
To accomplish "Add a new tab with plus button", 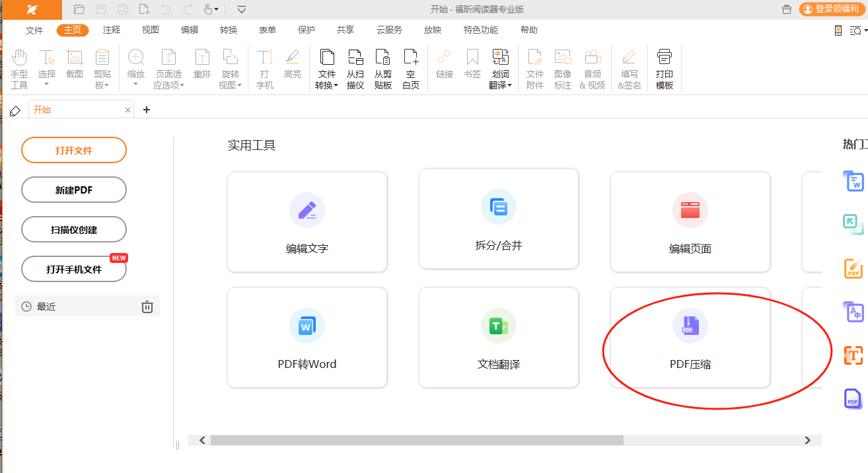I will tap(147, 110).
